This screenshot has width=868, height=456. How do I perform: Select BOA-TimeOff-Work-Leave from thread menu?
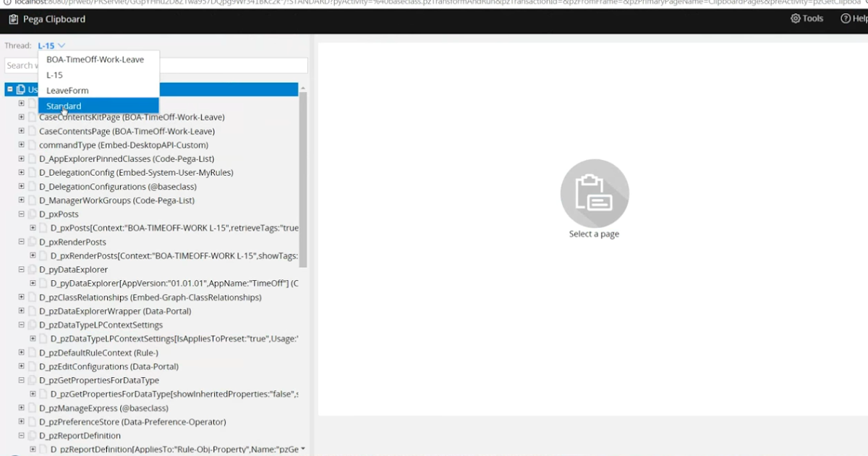(x=97, y=59)
